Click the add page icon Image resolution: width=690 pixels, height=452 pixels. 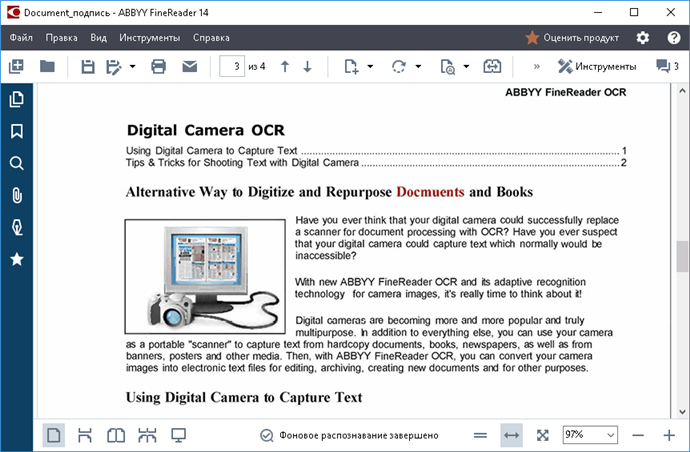click(351, 66)
